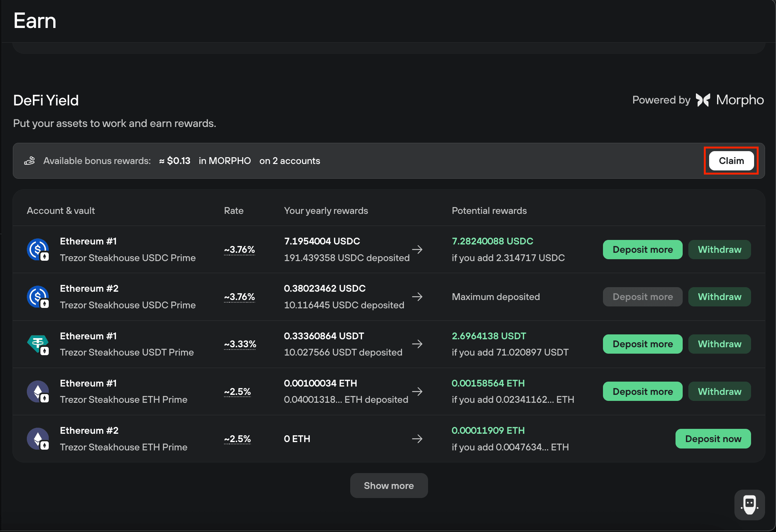Click the 10.116445 USDC deposited text

click(344, 305)
